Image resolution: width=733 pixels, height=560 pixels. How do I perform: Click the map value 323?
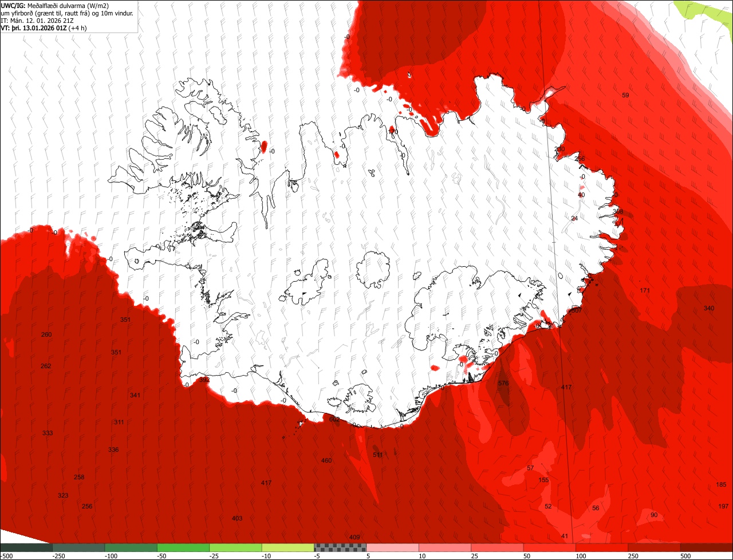[63, 495]
